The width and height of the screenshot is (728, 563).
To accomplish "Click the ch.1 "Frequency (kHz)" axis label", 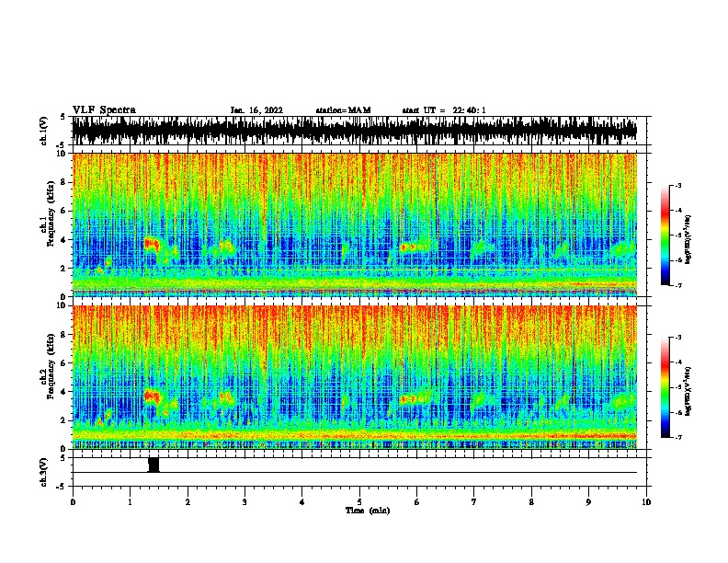I will point(51,213).
